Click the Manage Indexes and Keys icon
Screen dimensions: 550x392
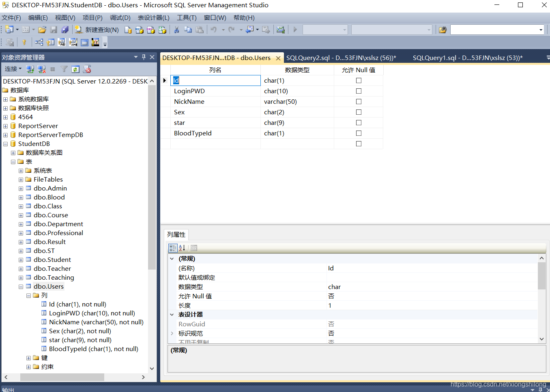(x=50, y=42)
